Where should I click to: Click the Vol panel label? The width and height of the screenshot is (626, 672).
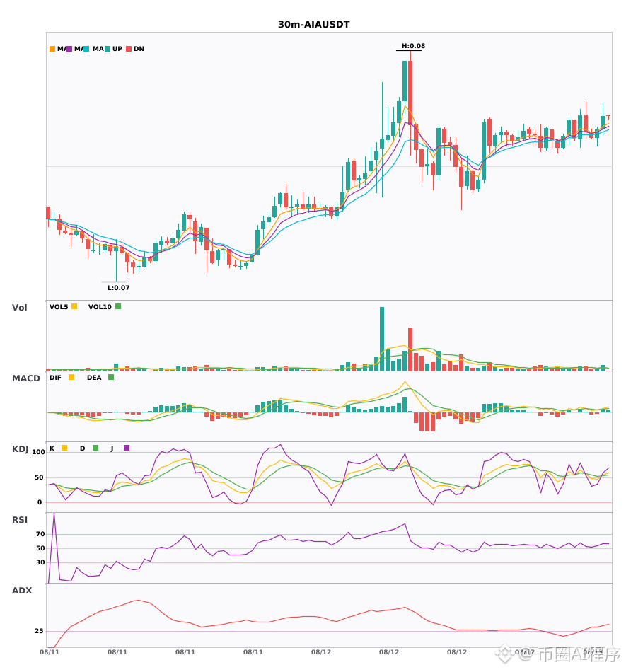(x=19, y=307)
